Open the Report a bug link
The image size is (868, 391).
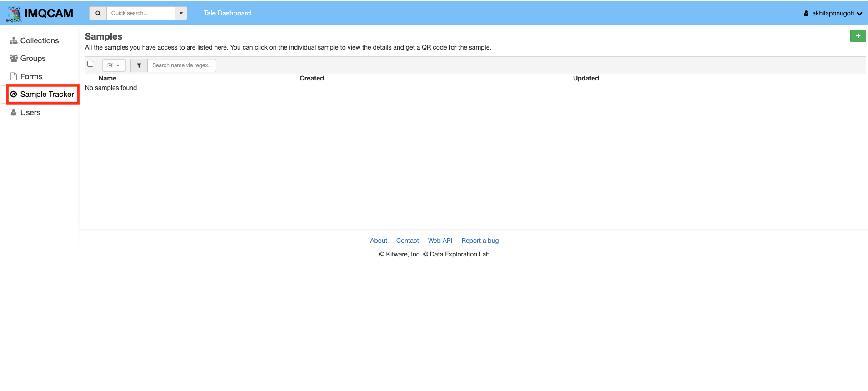[480, 241]
